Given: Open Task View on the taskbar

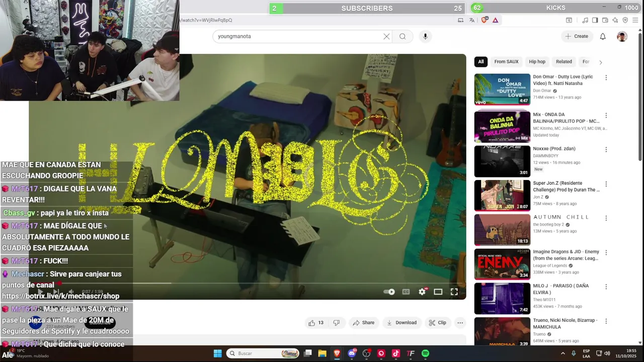Looking at the screenshot, I should [x=308, y=353].
